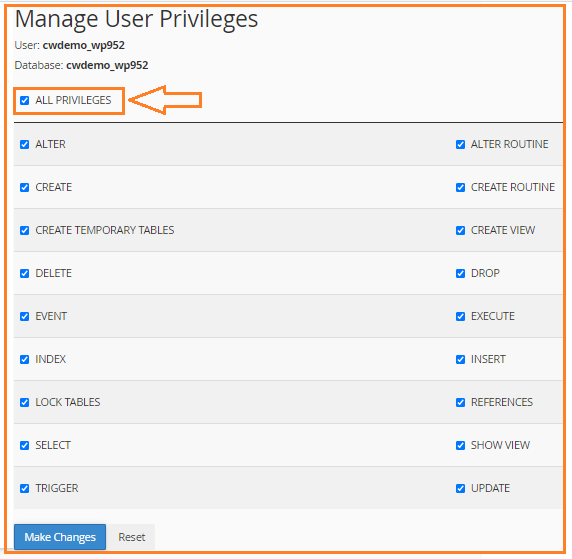Uncheck the SELECT privilege
The width and height of the screenshot is (572, 559).
pos(24,446)
